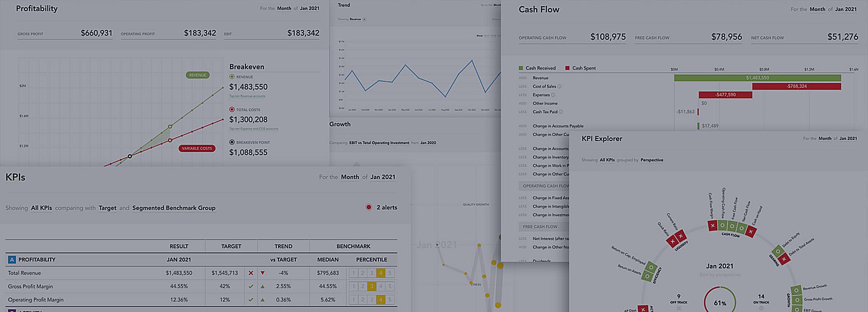
Task: Open Top ten Revenue accounts link
Action: coord(247,96)
